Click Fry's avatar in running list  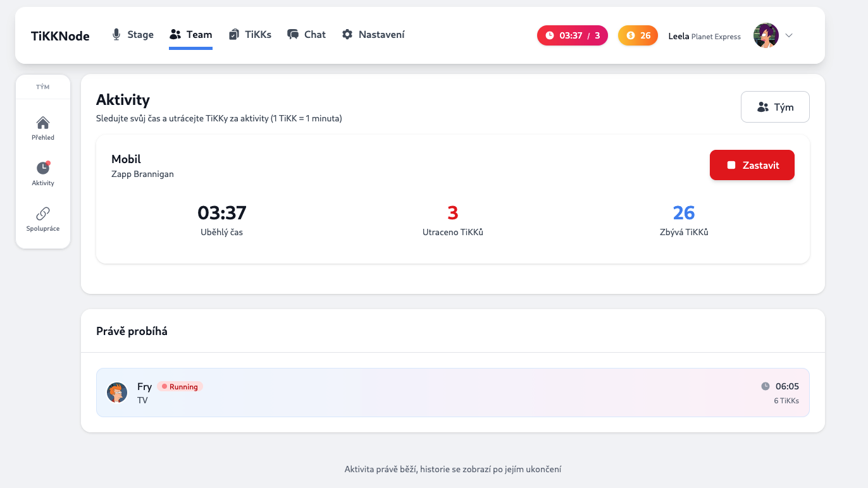coord(117,393)
